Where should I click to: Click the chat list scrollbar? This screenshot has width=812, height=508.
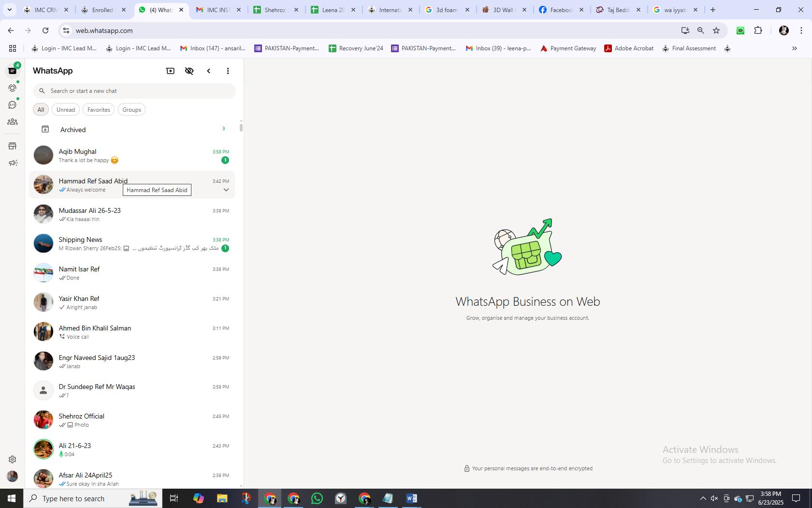[x=241, y=127]
